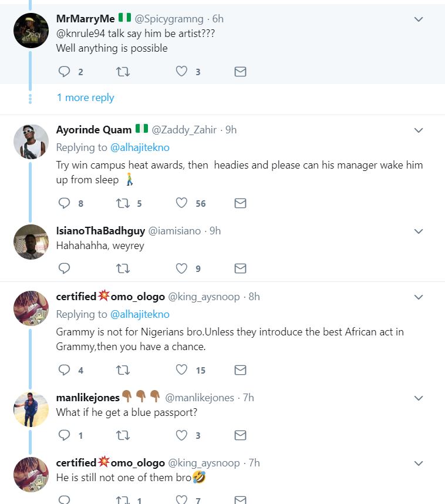The image size is (445, 504).
Task: Reply to MrMarryMe's tweet
Action: point(65,72)
